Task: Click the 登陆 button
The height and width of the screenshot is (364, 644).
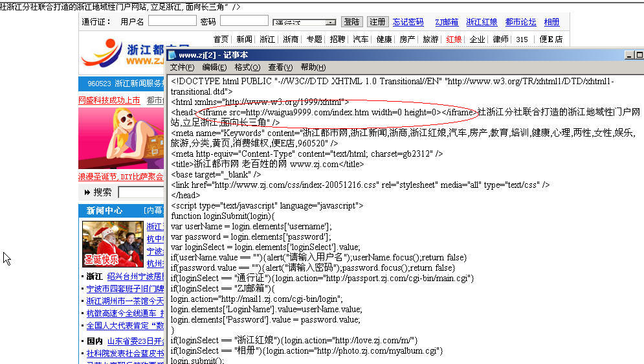Action: click(x=352, y=22)
